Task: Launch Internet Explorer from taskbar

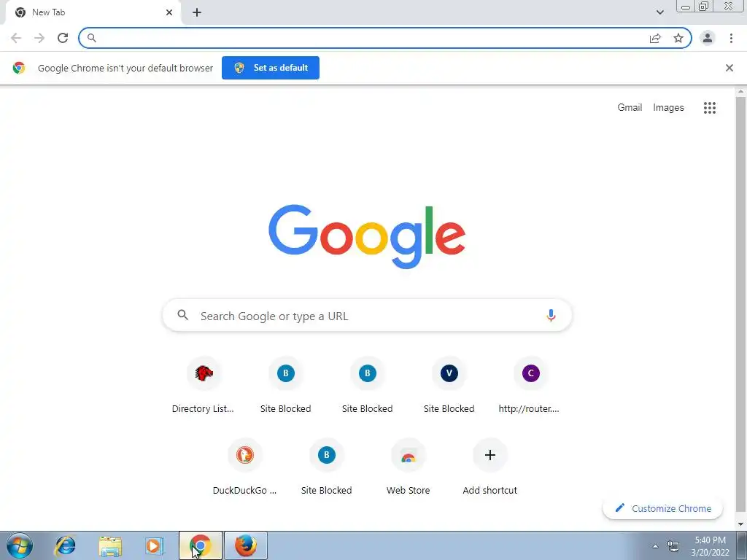Action: (65, 545)
